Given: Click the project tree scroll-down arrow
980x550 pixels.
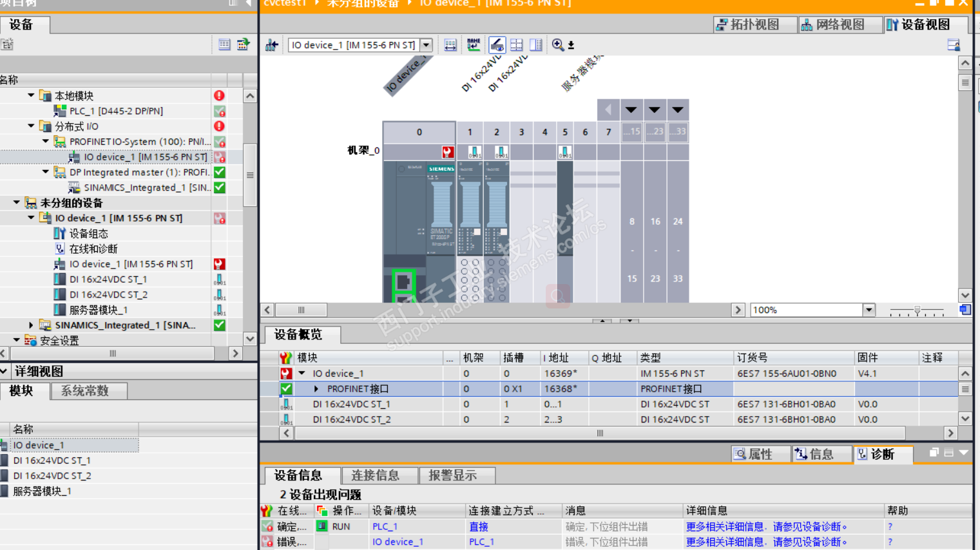Looking at the screenshot, I should [x=250, y=339].
